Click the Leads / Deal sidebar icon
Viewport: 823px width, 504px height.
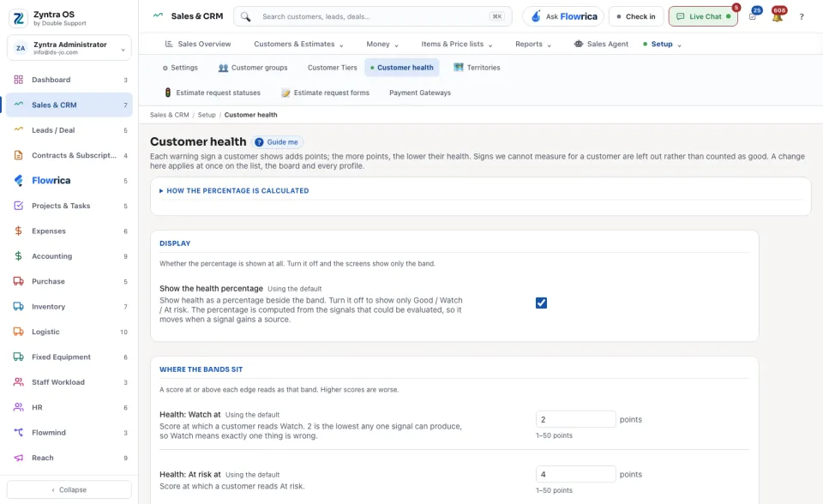(x=18, y=129)
